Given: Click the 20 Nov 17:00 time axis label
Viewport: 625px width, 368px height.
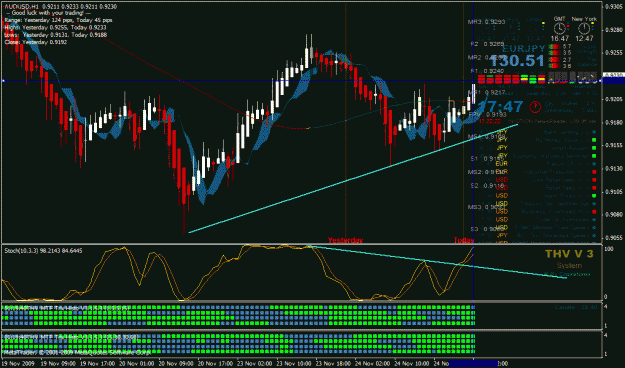Looking at the screenshot, I should (215, 364).
